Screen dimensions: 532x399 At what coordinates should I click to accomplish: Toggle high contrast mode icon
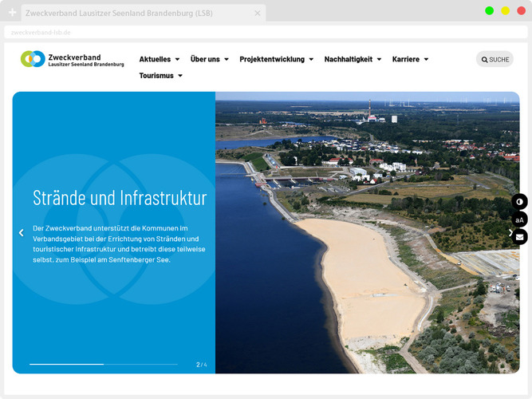519,202
